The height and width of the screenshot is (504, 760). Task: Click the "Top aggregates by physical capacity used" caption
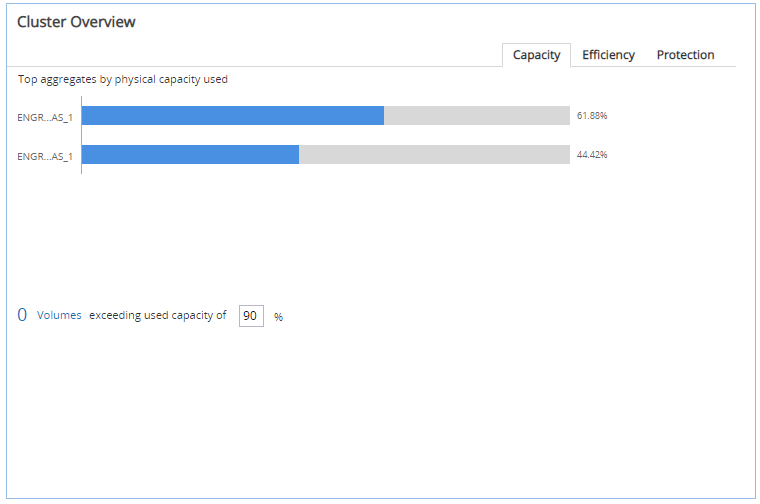(123, 79)
